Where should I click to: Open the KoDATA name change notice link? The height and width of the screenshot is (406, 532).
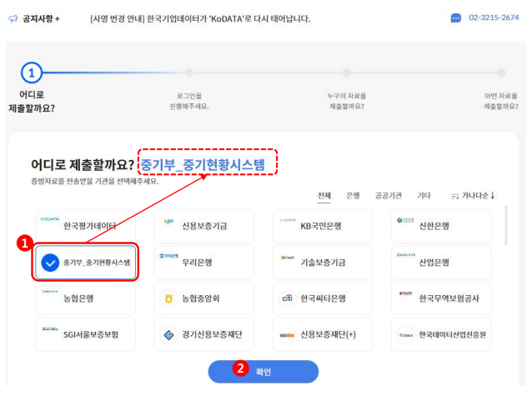coord(200,18)
